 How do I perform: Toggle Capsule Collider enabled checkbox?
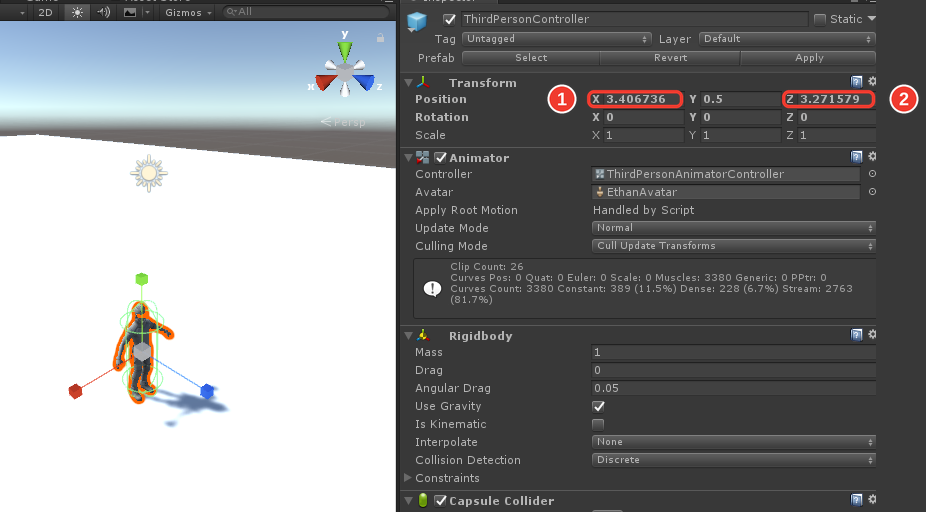click(x=441, y=500)
